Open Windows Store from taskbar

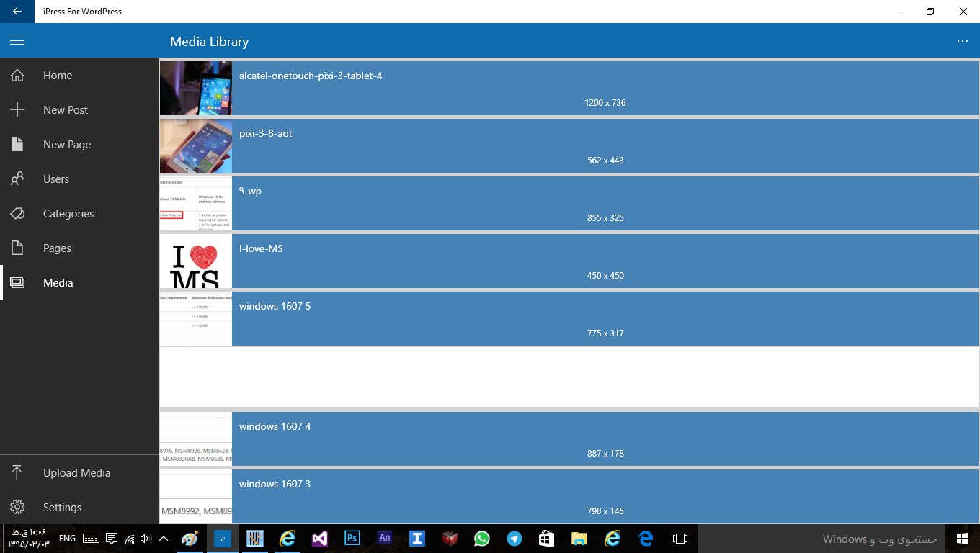(x=546, y=539)
